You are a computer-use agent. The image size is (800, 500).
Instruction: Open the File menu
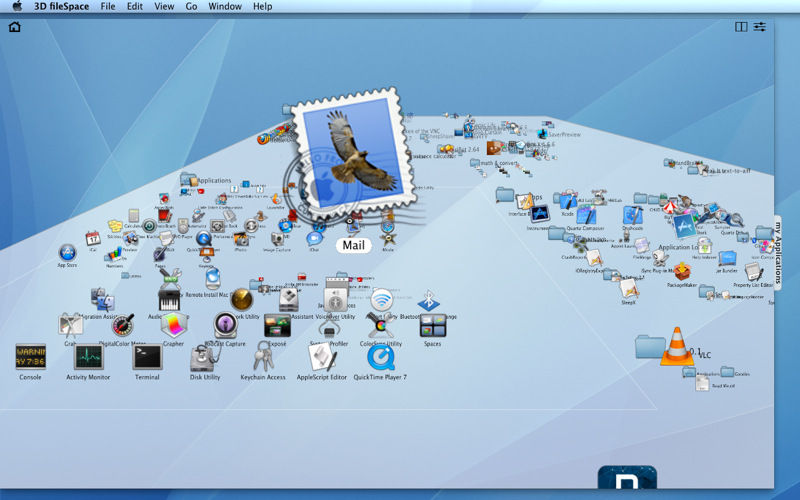pos(108,6)
